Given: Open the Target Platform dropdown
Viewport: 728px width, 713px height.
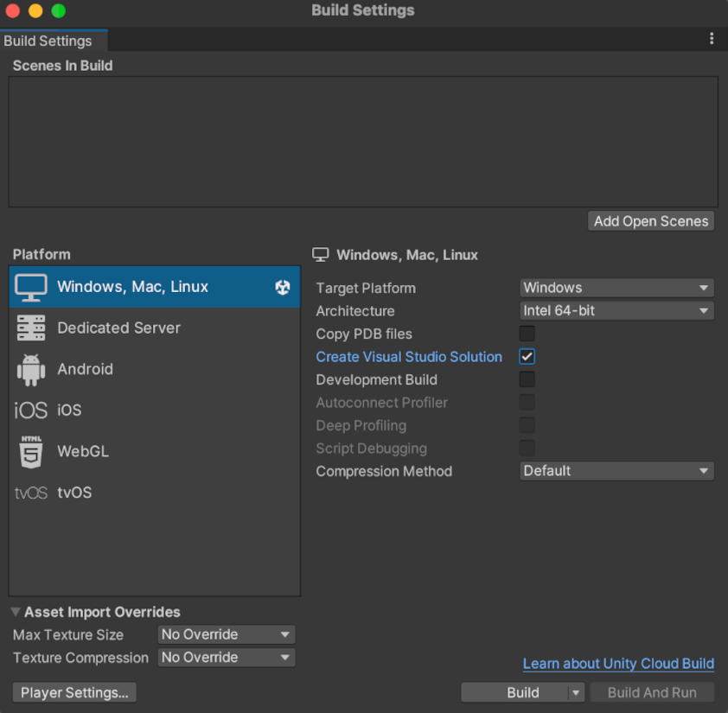Looking at the screenshot, I should tap(616, 288).
